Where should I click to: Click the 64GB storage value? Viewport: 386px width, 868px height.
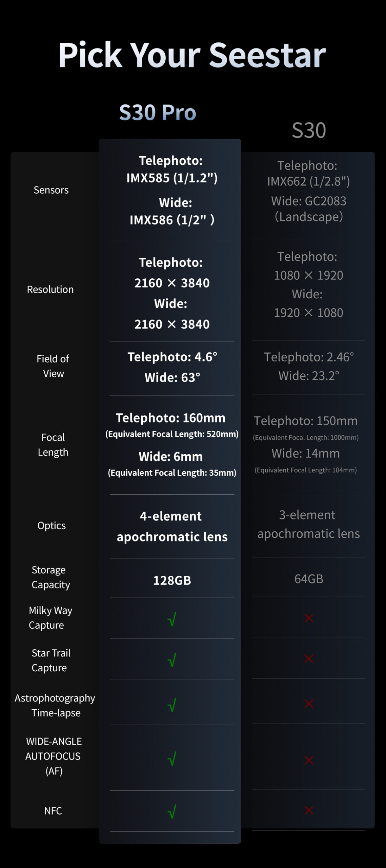(309, 579)
